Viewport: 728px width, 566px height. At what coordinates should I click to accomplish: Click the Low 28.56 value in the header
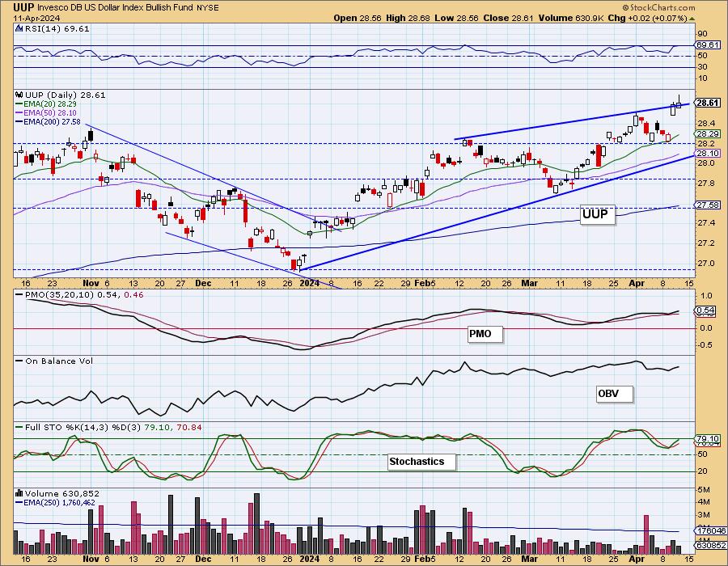[456, 18]
